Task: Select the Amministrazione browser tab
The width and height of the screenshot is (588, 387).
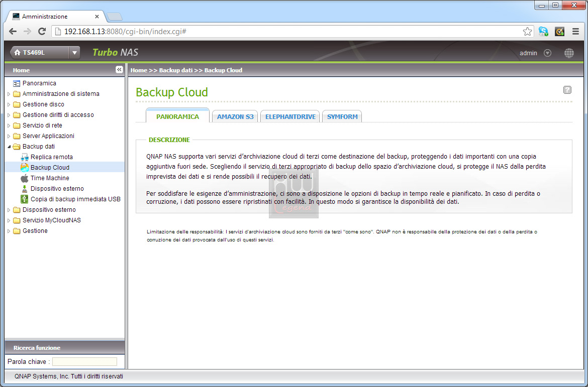Action: 55,17
